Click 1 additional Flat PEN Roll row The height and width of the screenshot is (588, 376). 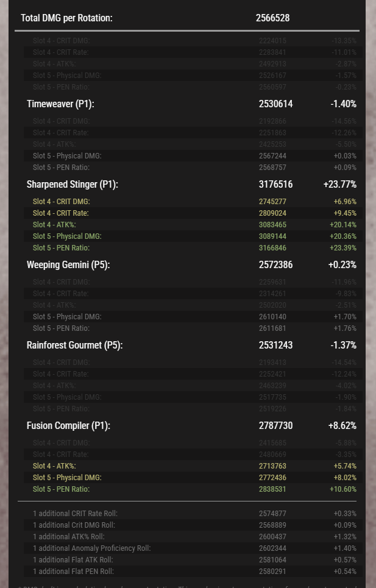pos(193,572)
